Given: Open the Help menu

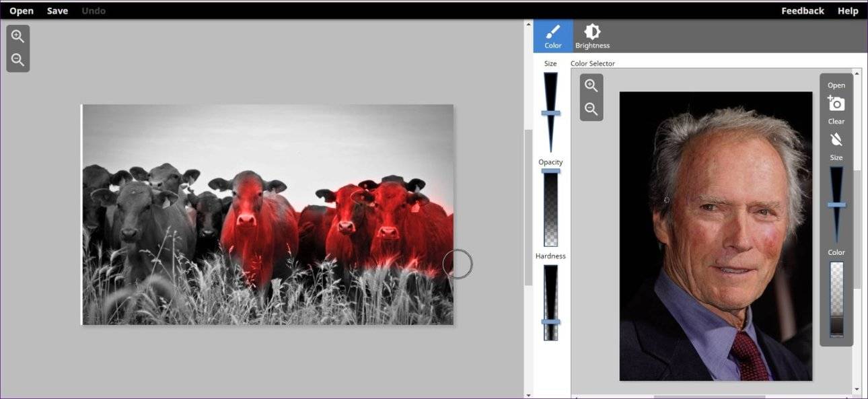Looking at the screenshot, I should click(x=848, y=11).
